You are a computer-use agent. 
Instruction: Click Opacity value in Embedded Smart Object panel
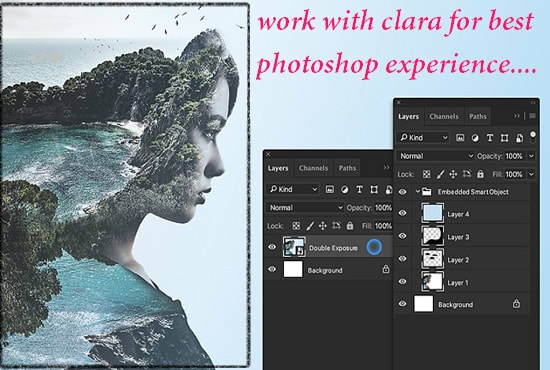pyautogui.click(x=514, y=156)
